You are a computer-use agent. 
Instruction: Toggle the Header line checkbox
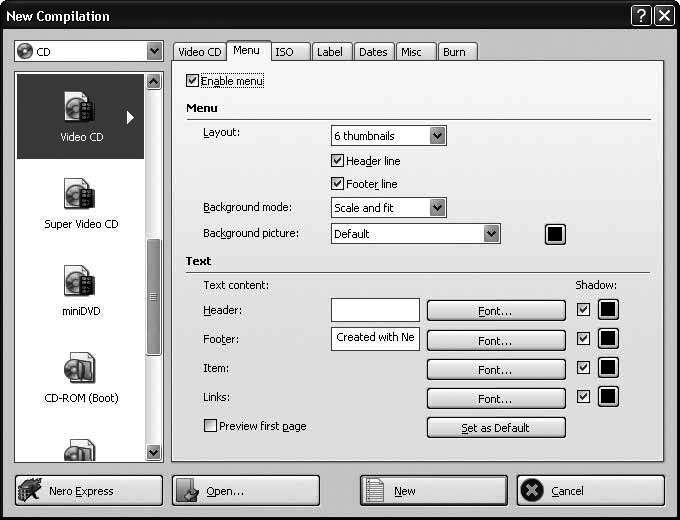337,161
